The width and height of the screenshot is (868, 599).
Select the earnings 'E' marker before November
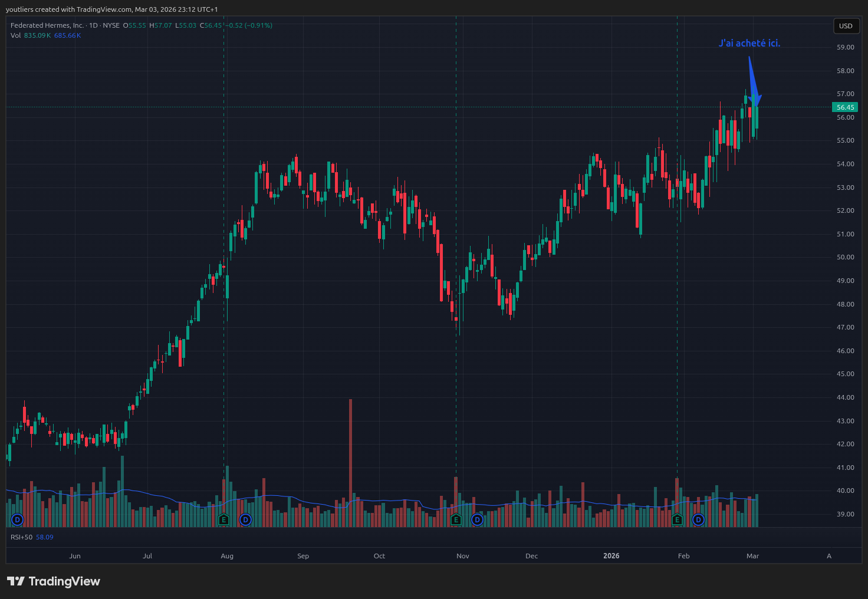tap(456, 519)
